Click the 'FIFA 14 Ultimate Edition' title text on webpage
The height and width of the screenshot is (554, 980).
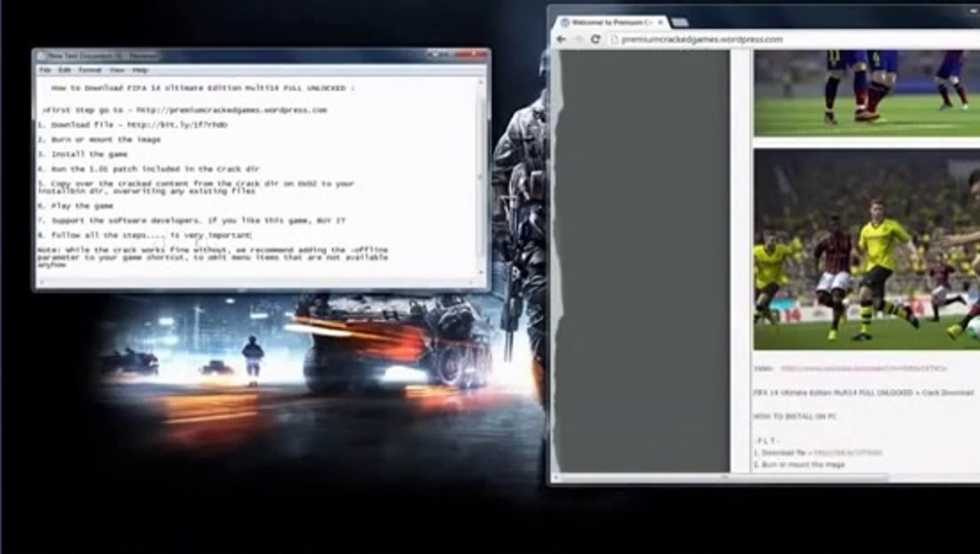(x=863, y=392)
